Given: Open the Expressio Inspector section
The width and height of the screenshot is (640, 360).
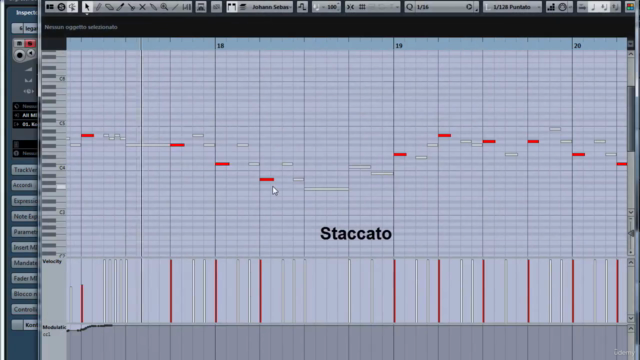Looking at the screenshot, I should point(24,201).
